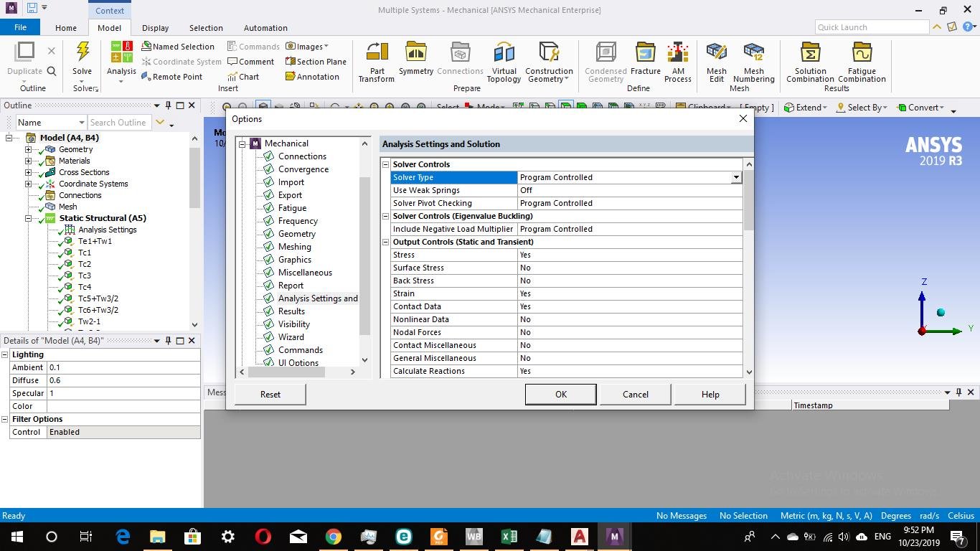Screen dimensions: 980x551
Task: Collapse the Solver Controls section
Action: 385,164
